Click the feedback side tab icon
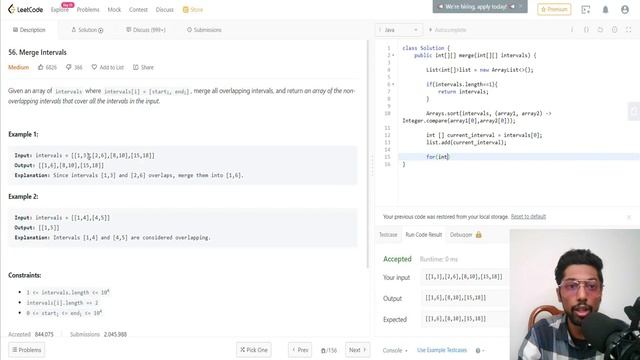Viewport: 640px width, 360px height. (x=633, y=111)
